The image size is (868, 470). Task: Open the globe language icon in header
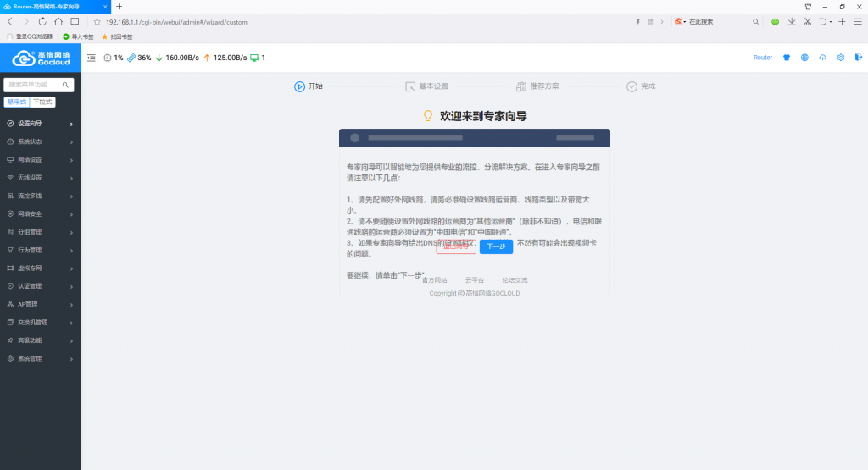[804, 58]
